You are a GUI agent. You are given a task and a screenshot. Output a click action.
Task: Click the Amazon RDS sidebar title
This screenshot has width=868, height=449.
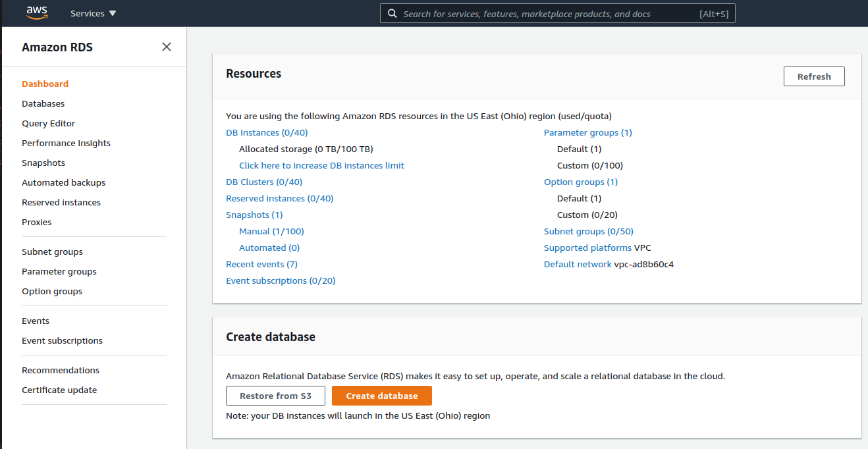57,47
